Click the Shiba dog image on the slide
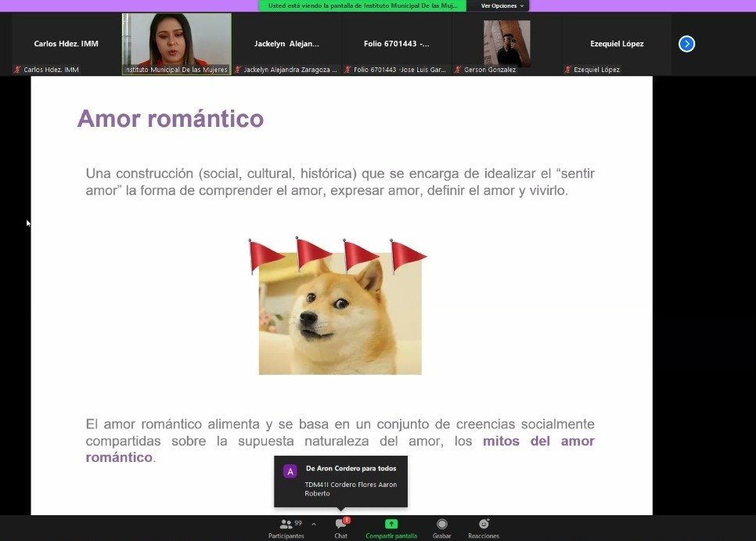The width and height of the screenshot is (756, 541). tap(340, 313)
